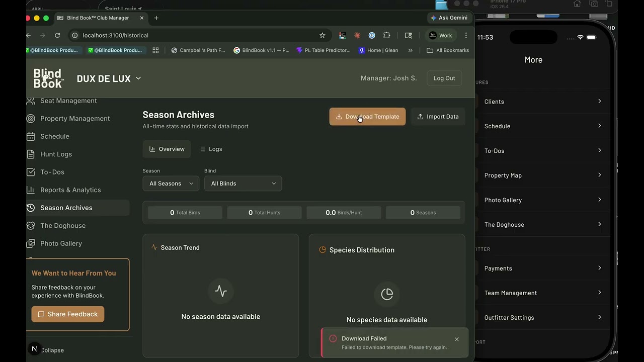Viewport: 644px width, 362px height.
Task: Click the Log Out button
Action: click(444, 78)
